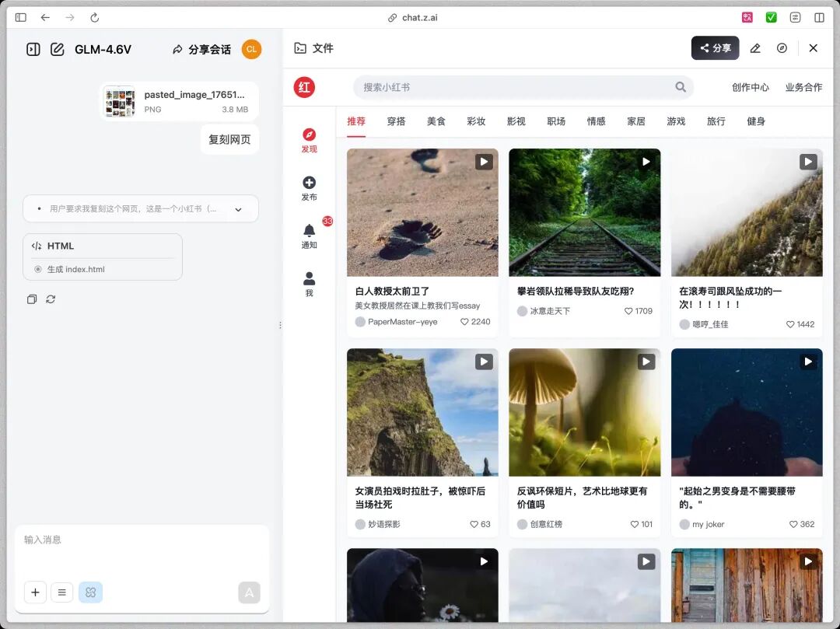Select the 旅行 category tab
Viewport: 840px width, 629px height.
tap(716, 121)
